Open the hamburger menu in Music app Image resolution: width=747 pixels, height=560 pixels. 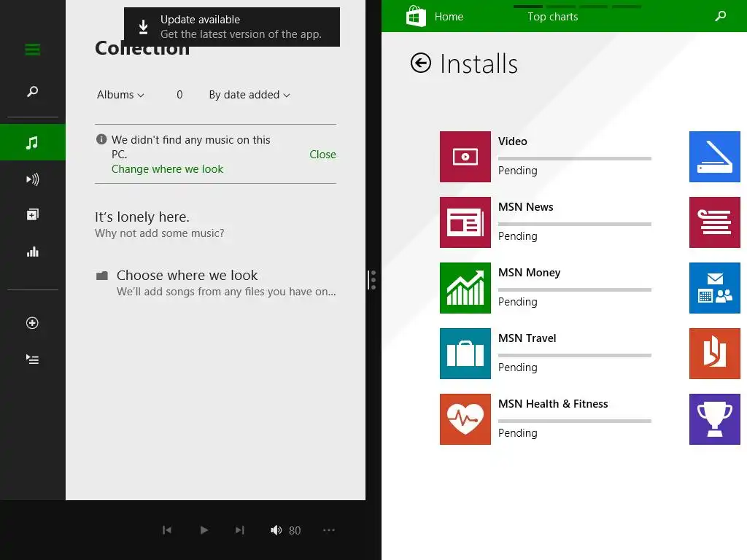click(32, 50)
